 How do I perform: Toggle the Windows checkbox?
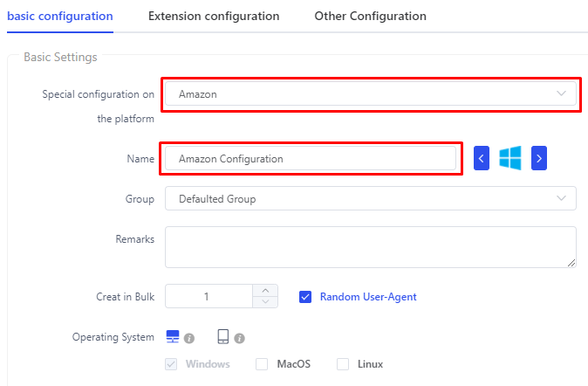[171, 364]
